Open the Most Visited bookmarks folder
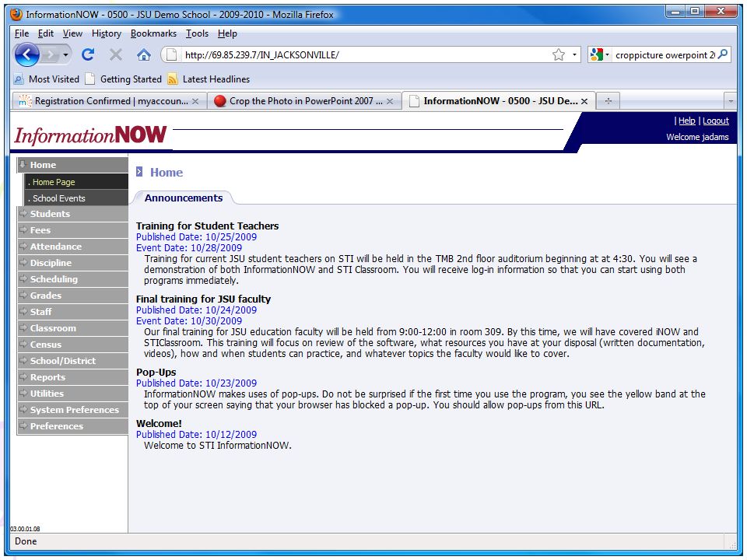 coord(47,79)
